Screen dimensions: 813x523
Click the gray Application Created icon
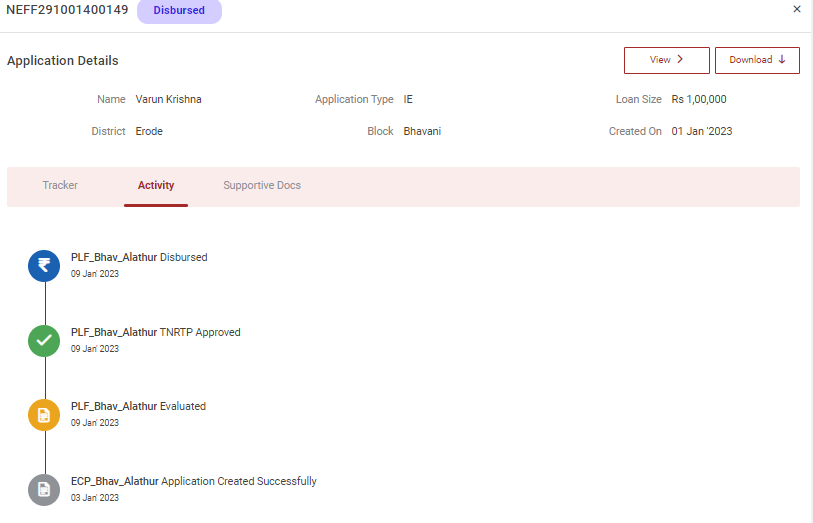click(44, 489)
